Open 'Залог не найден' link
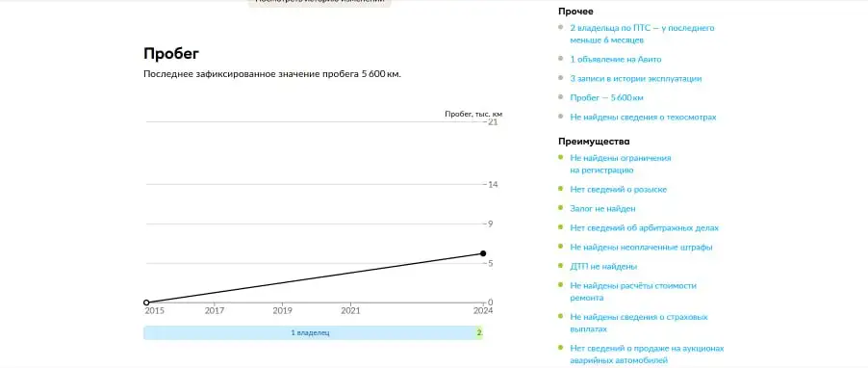 602,209
